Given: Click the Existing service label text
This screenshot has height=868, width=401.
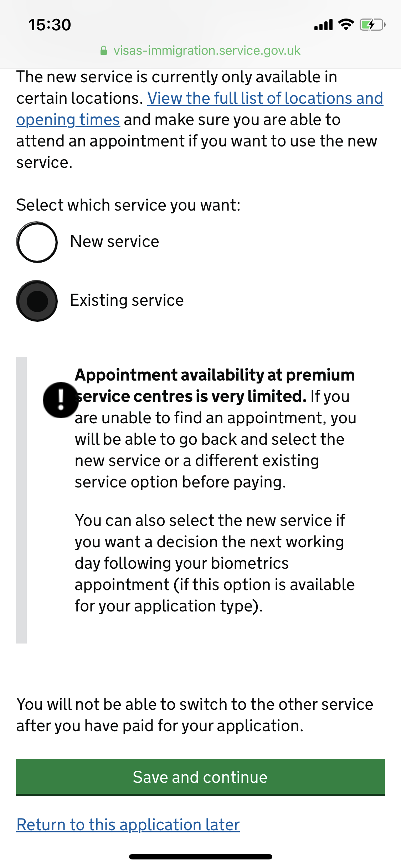Looking at the screenshot, I should pos(127,300).
